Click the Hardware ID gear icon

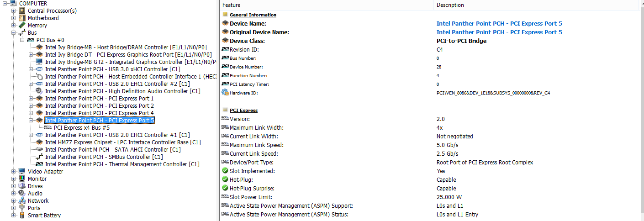(x=225, y=93)
